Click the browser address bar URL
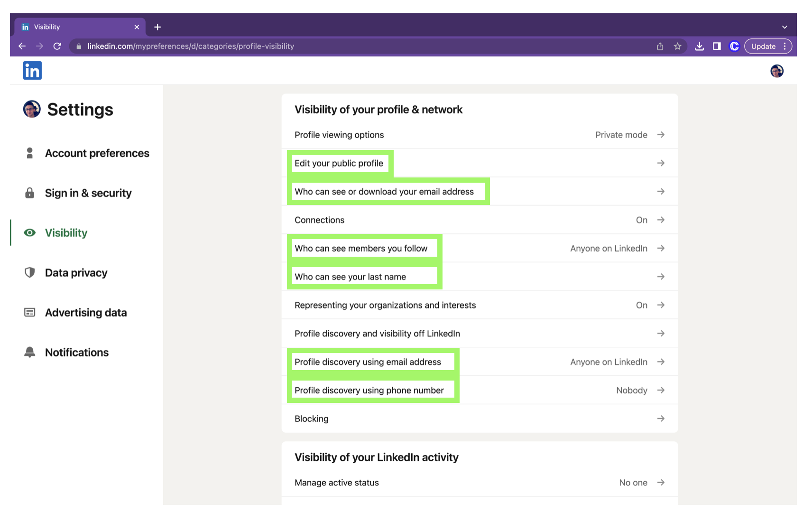 (x=191, y=46)
